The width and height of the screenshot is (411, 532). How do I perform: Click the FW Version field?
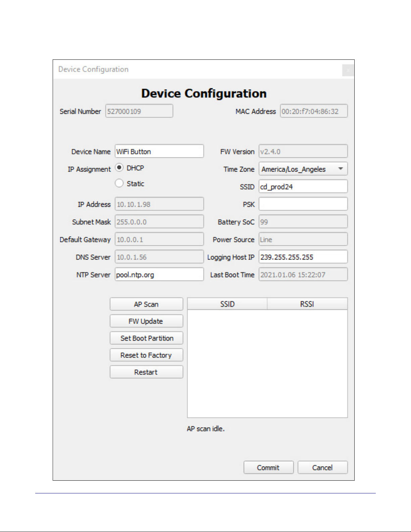click(x=303, y=151)
